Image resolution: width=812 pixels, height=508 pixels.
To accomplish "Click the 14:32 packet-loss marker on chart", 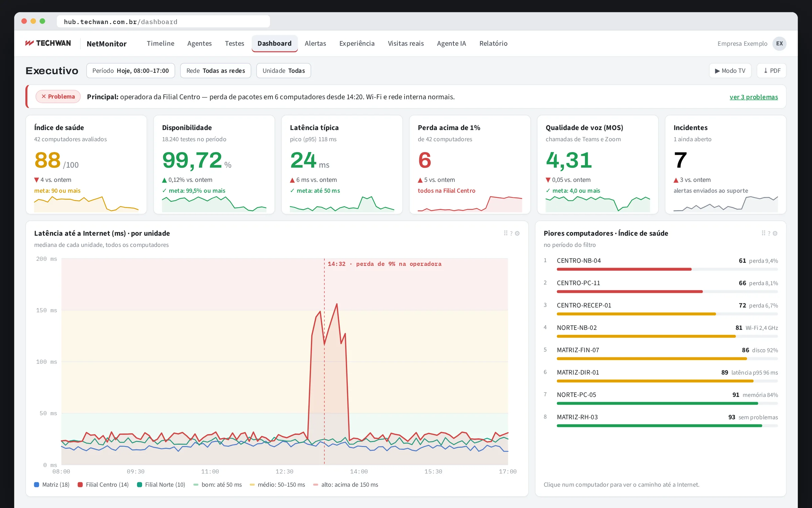I will [x=384, y=264].
